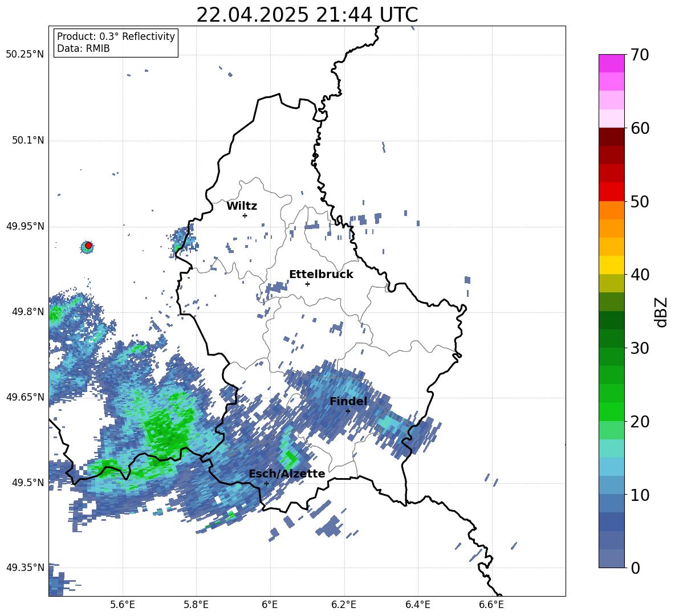The width and height of the screenshot is (675, 616).
Task: Pick the magenta swatch just below 70 dBZ
Action: 611,63
